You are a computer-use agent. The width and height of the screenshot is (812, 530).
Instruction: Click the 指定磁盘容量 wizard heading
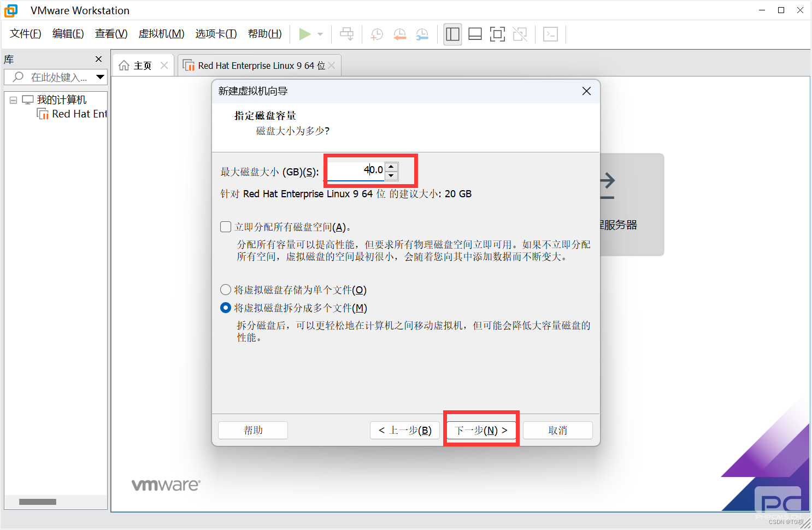pos(265,116)
